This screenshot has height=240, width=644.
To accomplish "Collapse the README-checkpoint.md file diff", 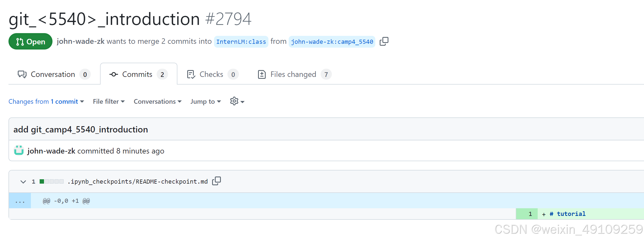I will tap(23, 181).
